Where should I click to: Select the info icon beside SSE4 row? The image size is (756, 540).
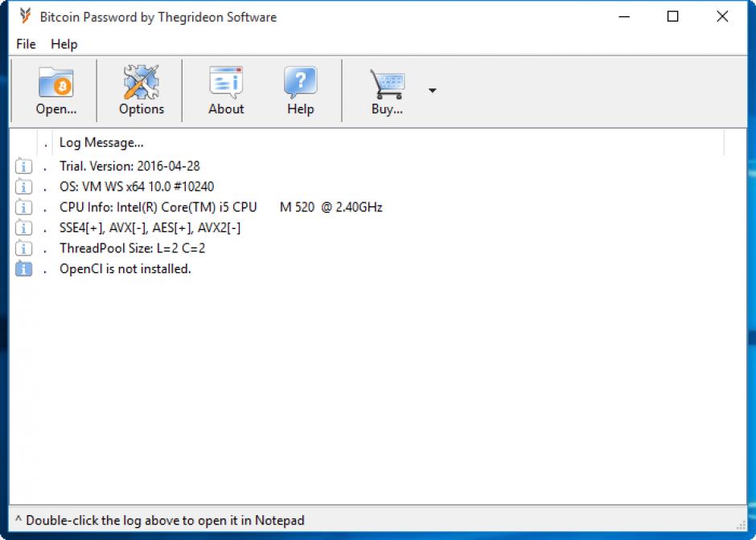click(x=23, y=228)
